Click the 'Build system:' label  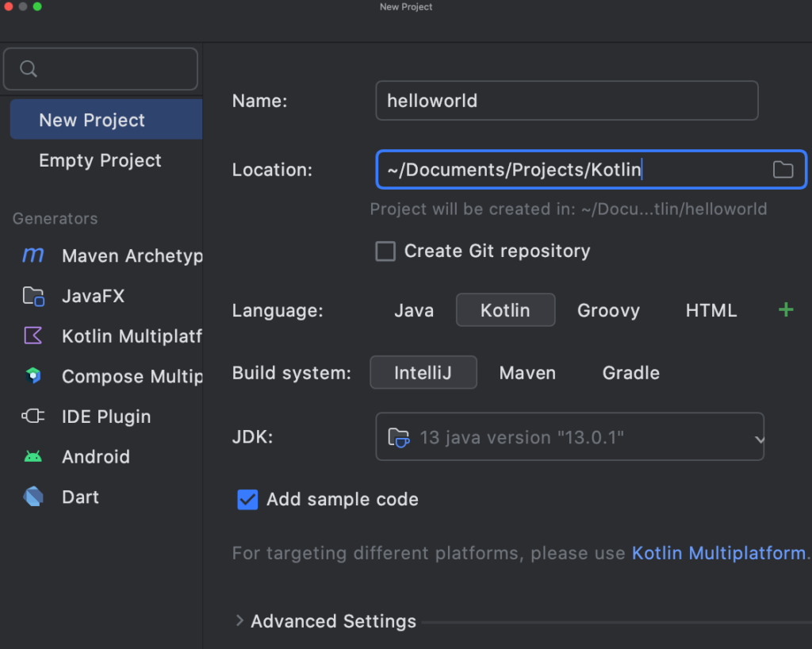[x=292, y=373]
